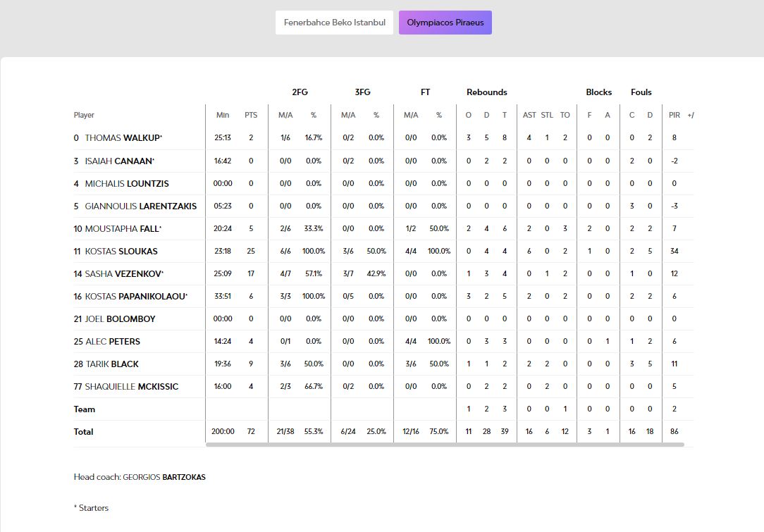Open Moustapha Fall's player page
This screenshot has height=532, width=764.
point(122,228)
